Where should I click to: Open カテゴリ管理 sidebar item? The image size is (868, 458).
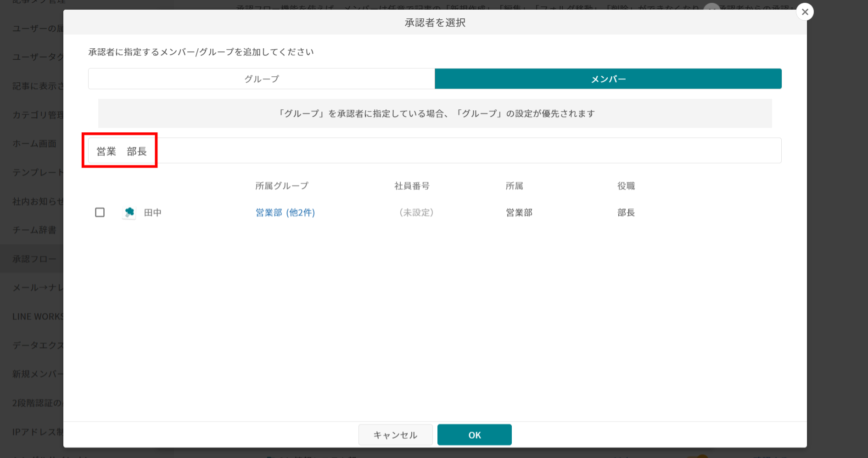[38, 115]
